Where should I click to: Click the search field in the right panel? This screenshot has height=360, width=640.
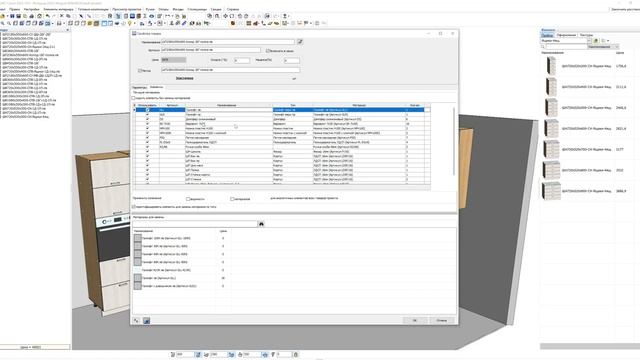coord(566,47)
